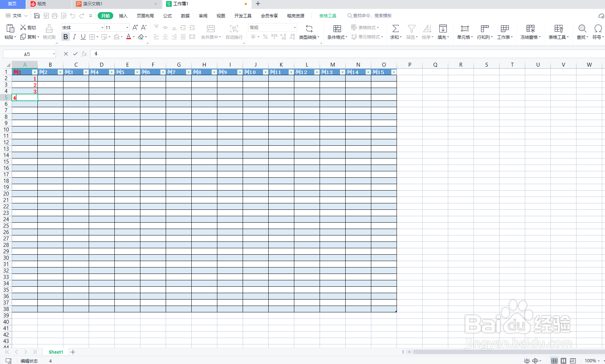Click the horizontal scrollbar at bottom
Screen dimensions: 605x364
508,352
